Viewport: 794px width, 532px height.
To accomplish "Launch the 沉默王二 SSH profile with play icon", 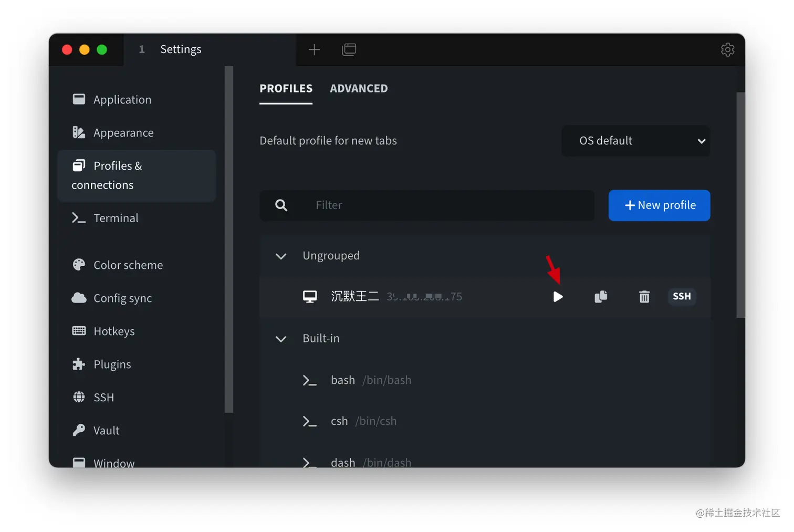I will coord(558,297).
